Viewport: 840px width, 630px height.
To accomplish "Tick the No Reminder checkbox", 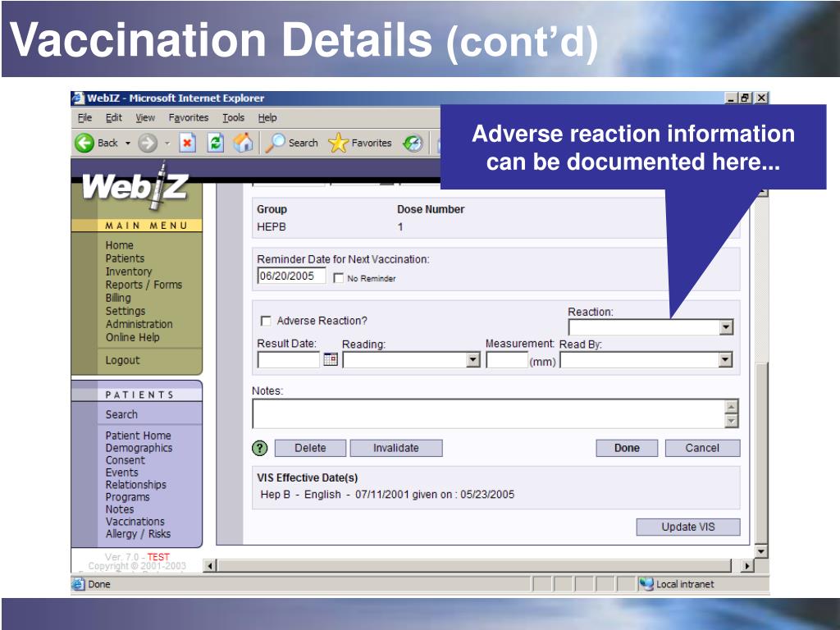I will pyautogui.click(x=338, y=278).
